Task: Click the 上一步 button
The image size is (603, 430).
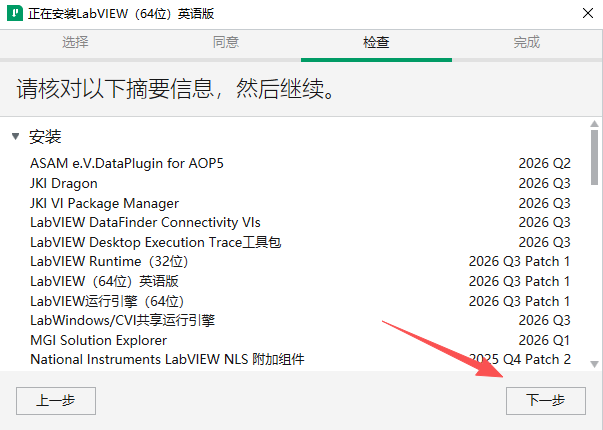Action: [56, 401]
